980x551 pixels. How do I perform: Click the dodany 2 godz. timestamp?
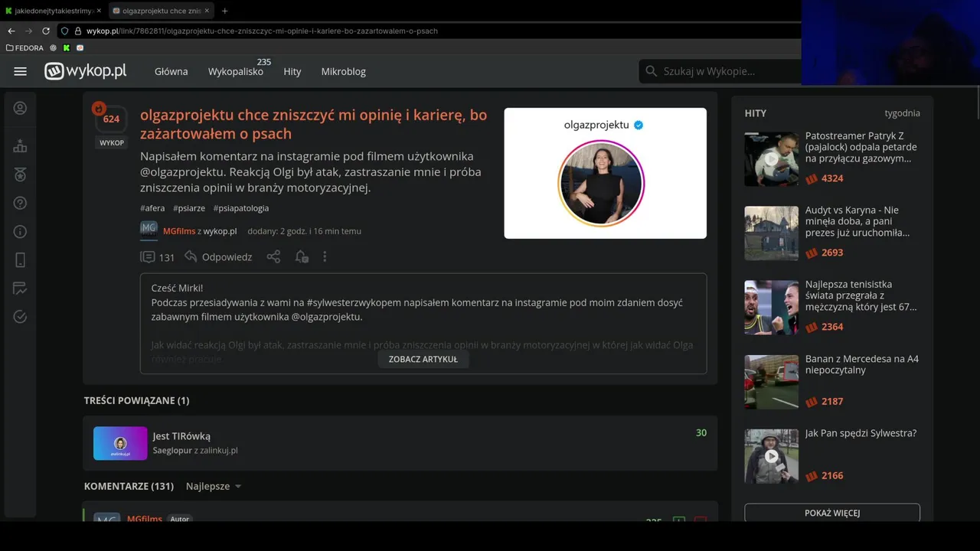click(x=304, y=231)
